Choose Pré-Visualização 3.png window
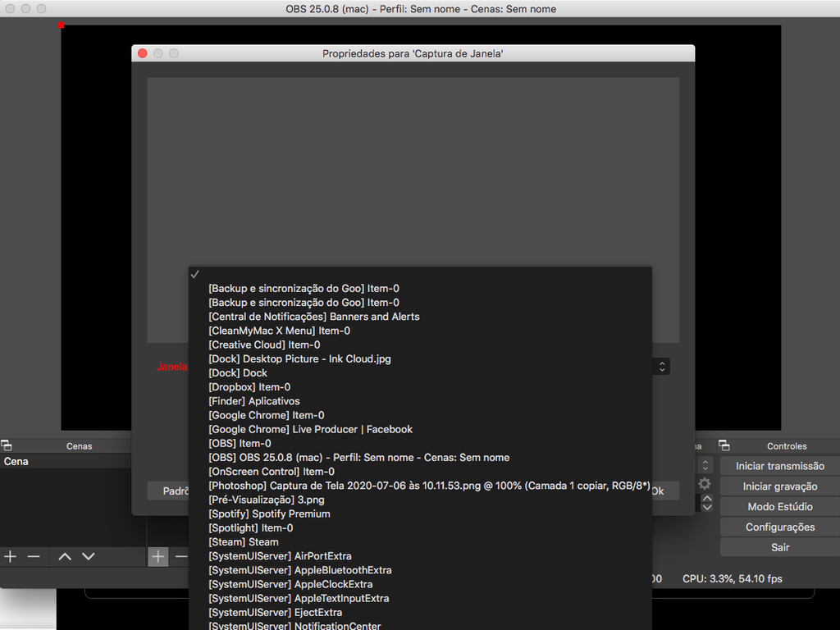Viewport: 840px width, 630px height. tap(420, 500)
